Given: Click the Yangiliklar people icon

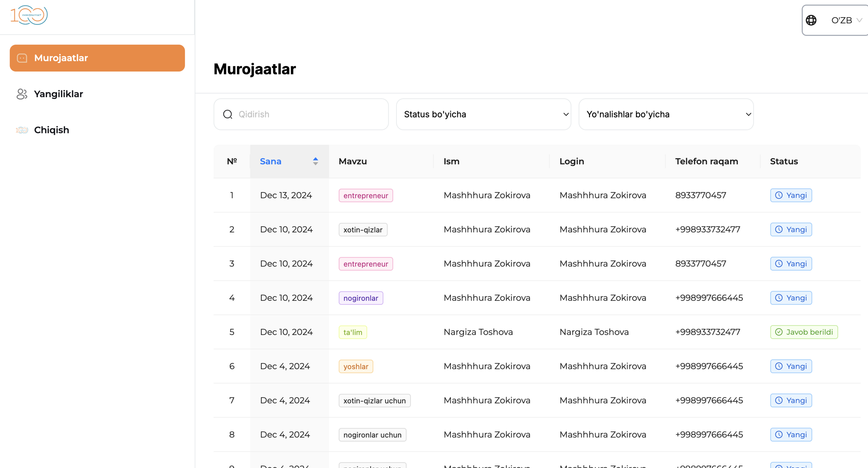Looking at the screenshot, I should 22,94.
